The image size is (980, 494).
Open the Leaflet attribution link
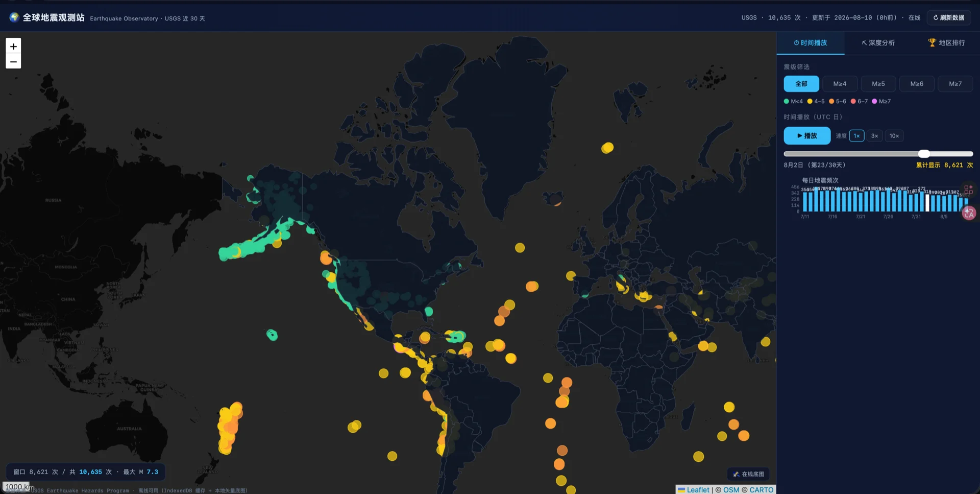point(693,489)
